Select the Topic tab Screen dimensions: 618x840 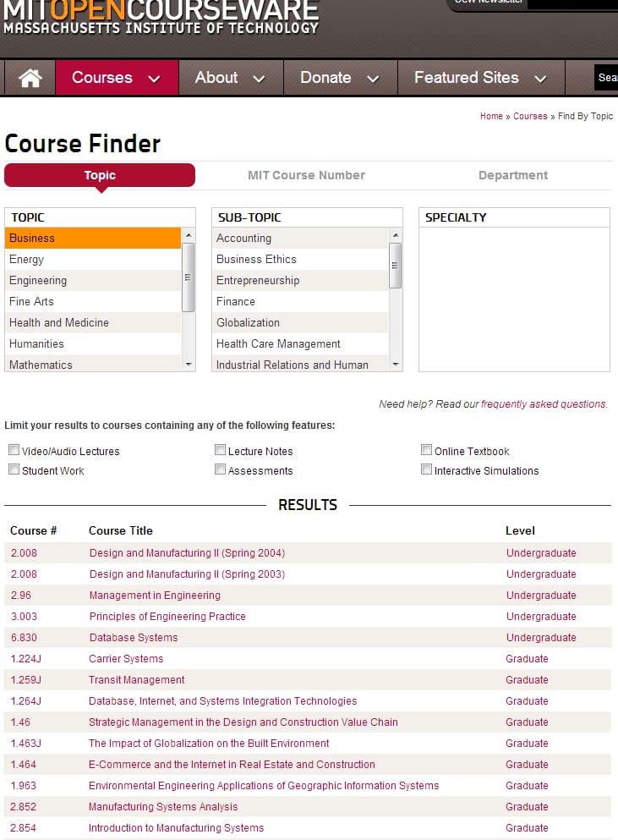click(100, 175)
